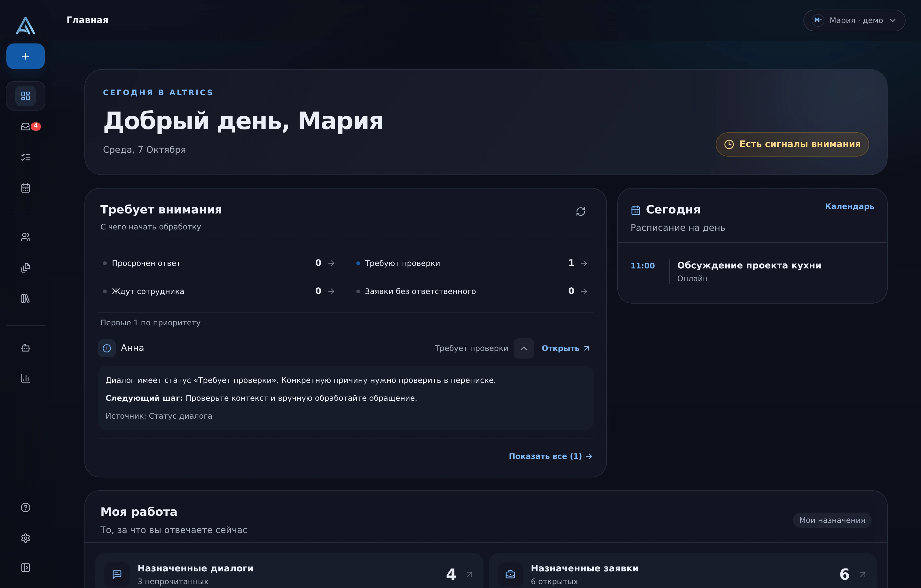The image size is (921, 588).
Task: Open arrow for Ждут сотрудника row
Action: tap(331, 291)
